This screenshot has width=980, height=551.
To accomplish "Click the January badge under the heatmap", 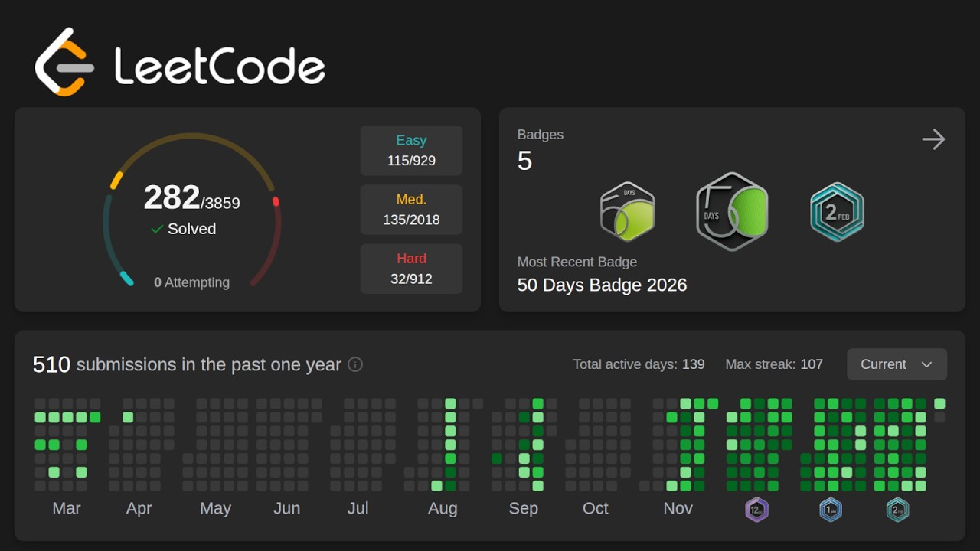I will point(831,509).
